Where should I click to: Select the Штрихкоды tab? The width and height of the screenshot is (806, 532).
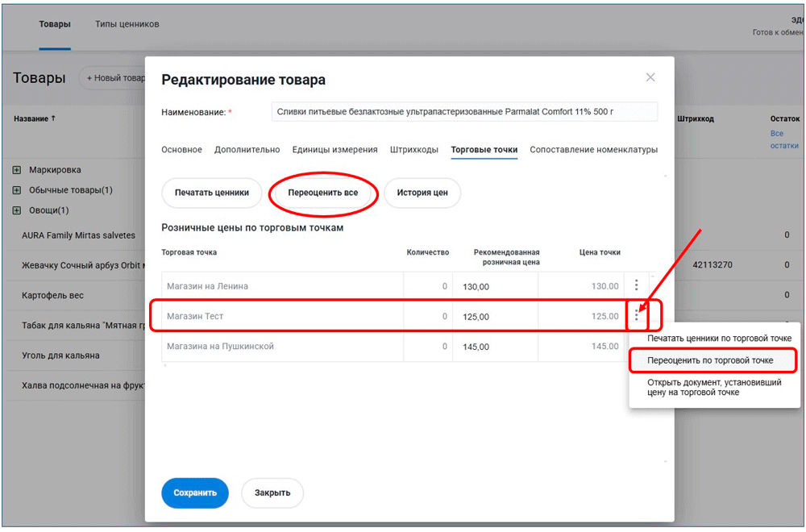[414, 150]
